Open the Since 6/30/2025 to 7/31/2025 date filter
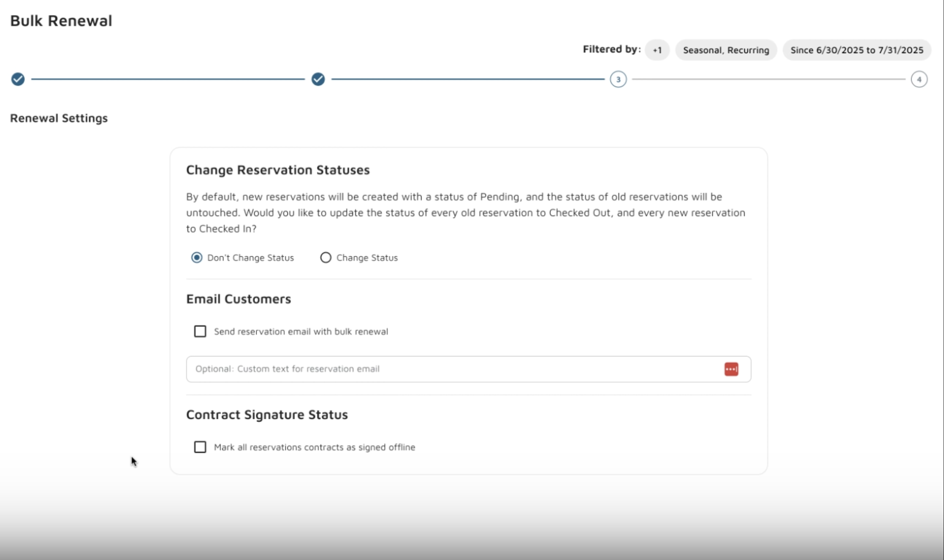The width and height of the screenshot is (944, 560). click(857, 50)
